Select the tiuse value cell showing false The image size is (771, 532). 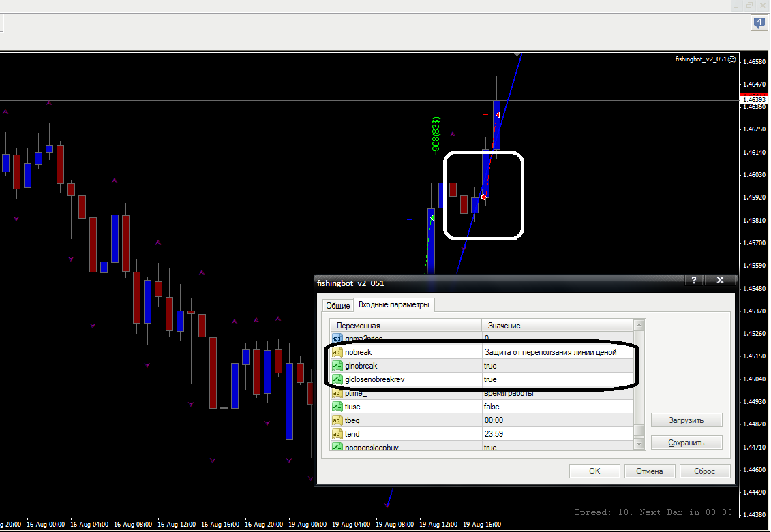[x=558, y=407]
